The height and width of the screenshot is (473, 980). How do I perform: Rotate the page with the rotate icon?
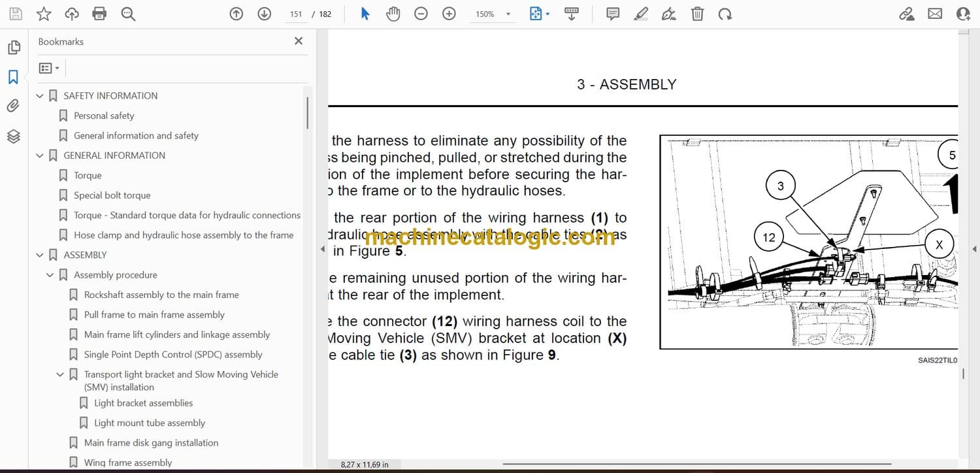click(725, 14)
